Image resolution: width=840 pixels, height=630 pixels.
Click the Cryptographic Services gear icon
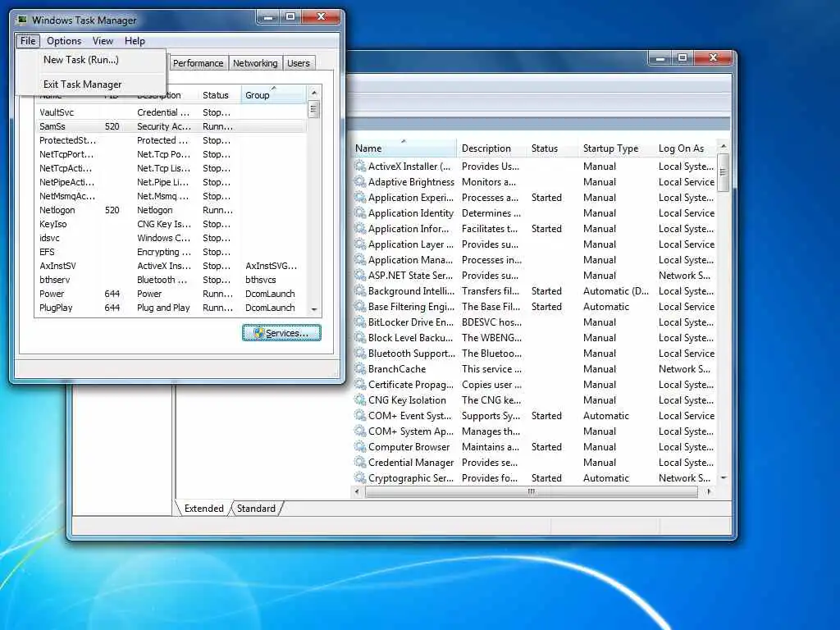point(360,477)
